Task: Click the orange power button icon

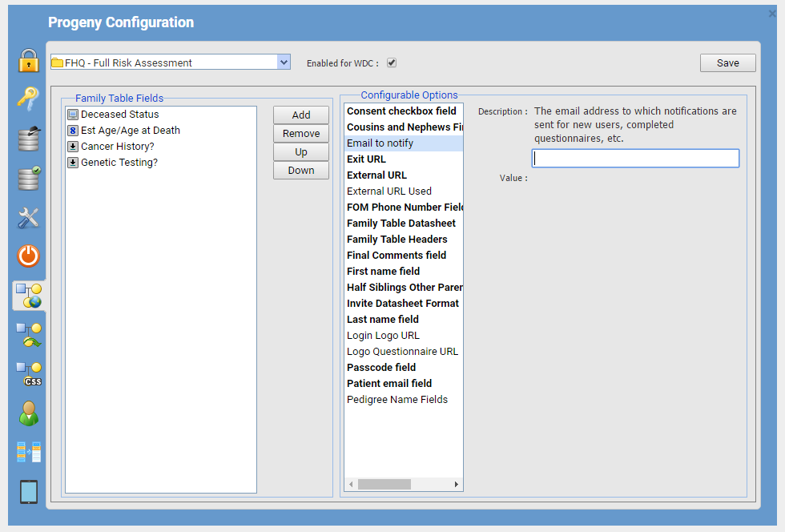Action: (x=29, y=256)
